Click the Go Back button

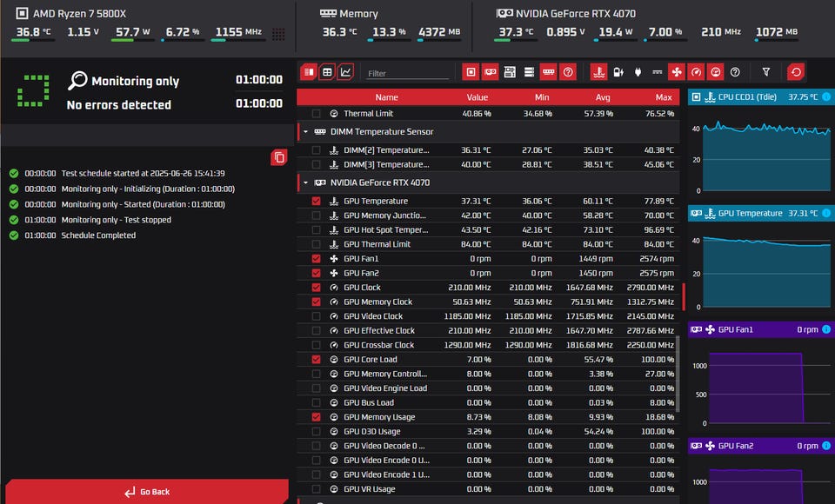click(145, 492)
